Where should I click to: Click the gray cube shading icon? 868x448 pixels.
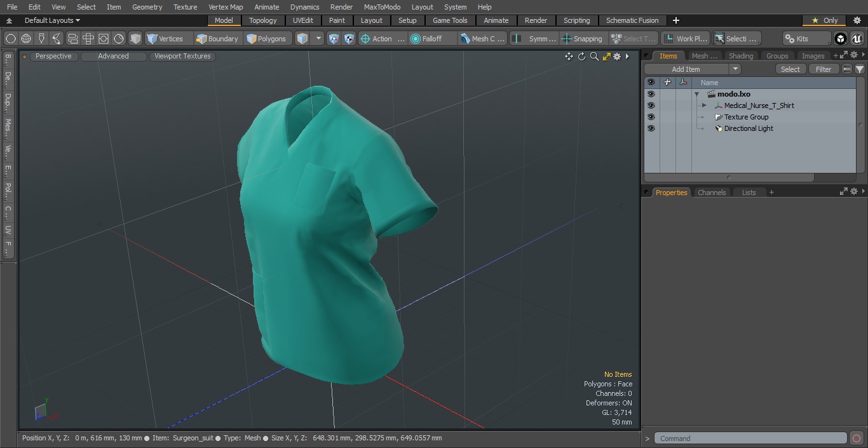[135, 39]
